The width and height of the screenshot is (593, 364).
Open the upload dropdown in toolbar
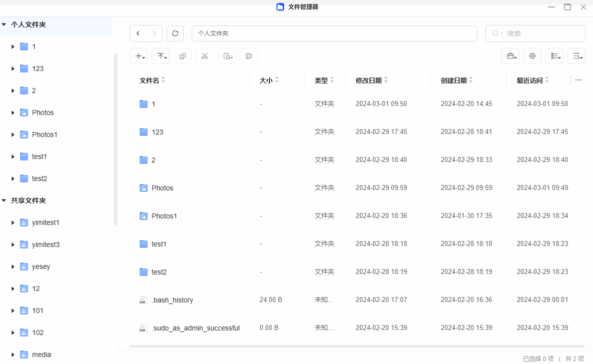(161, 56)
